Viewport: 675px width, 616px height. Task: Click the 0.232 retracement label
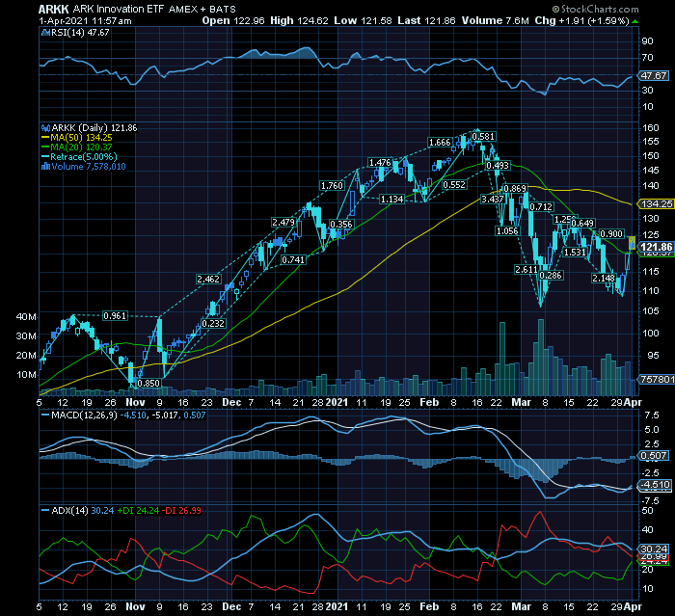(x=213, y=323)
